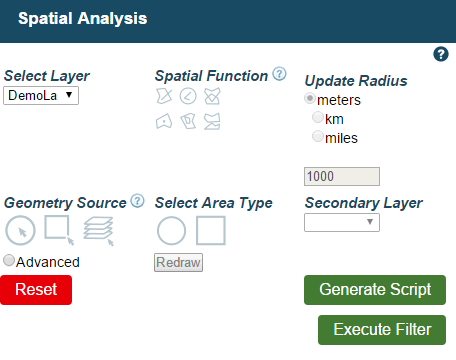The height and width of the screenshot is (360, 456).
Task: Switch radius unit to km
Action: (318, 117)
